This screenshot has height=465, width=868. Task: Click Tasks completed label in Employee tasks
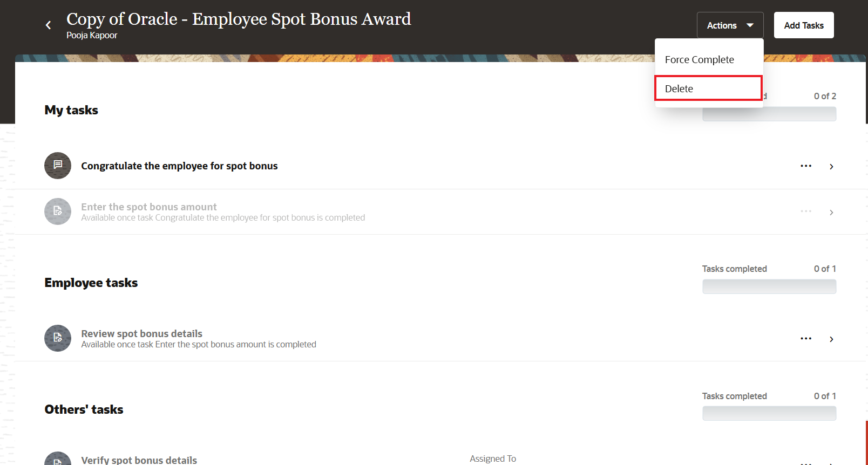click(x=734, y=269)
